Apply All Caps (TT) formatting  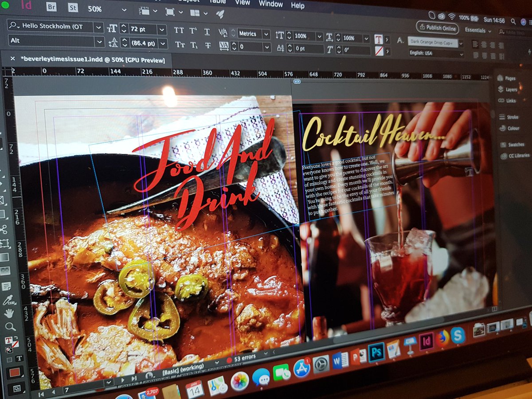179,30
